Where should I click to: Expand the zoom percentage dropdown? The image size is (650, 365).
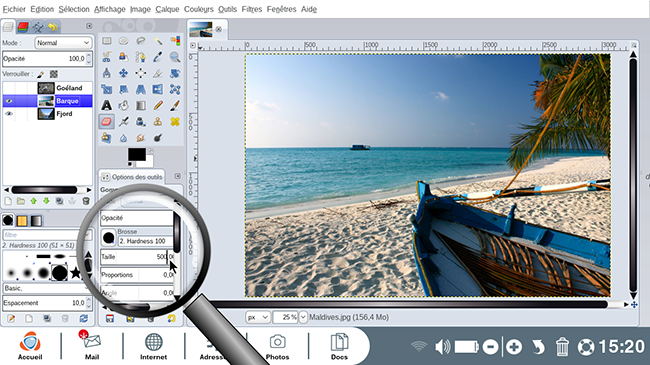click(x=303, y=317)
